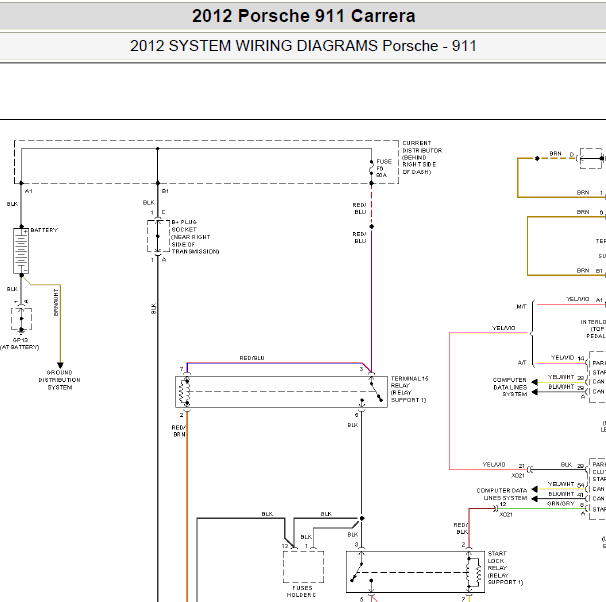Click the ground distribution arrowhead
This screenshot has height=602, width=606.
tap(60, 365)
